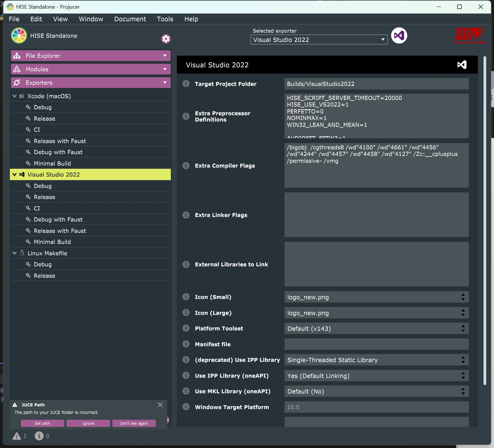Click the Set path button
The width and height of the screenshot is (494, 448).
(x=42, y=423)
